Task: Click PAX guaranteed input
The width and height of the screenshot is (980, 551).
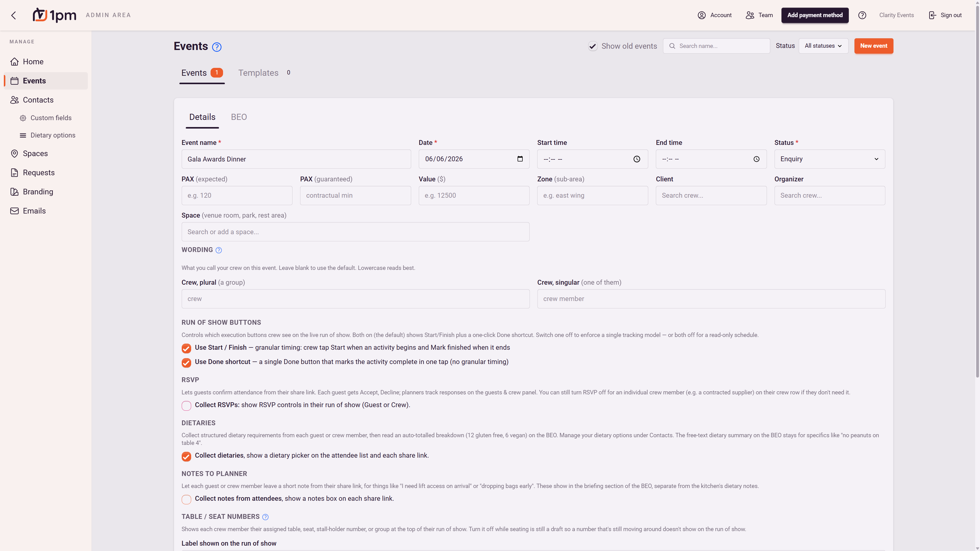Action: click(355, 195)
